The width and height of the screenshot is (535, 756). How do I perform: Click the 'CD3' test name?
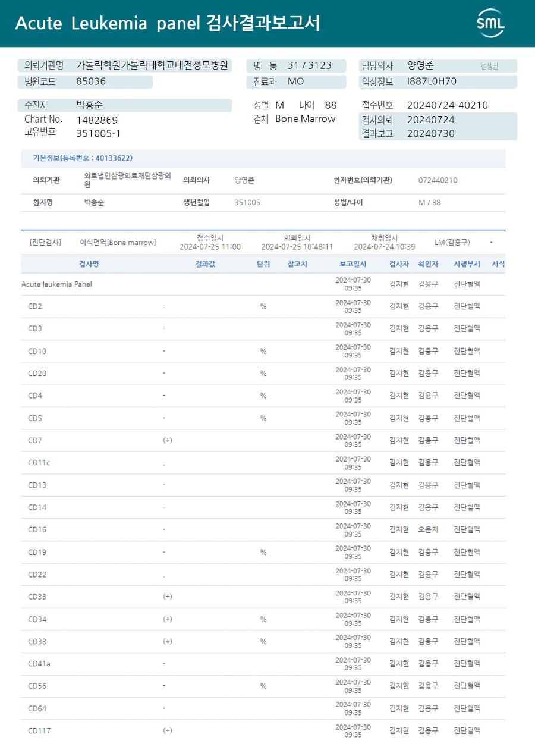click(x=35, y=329)
